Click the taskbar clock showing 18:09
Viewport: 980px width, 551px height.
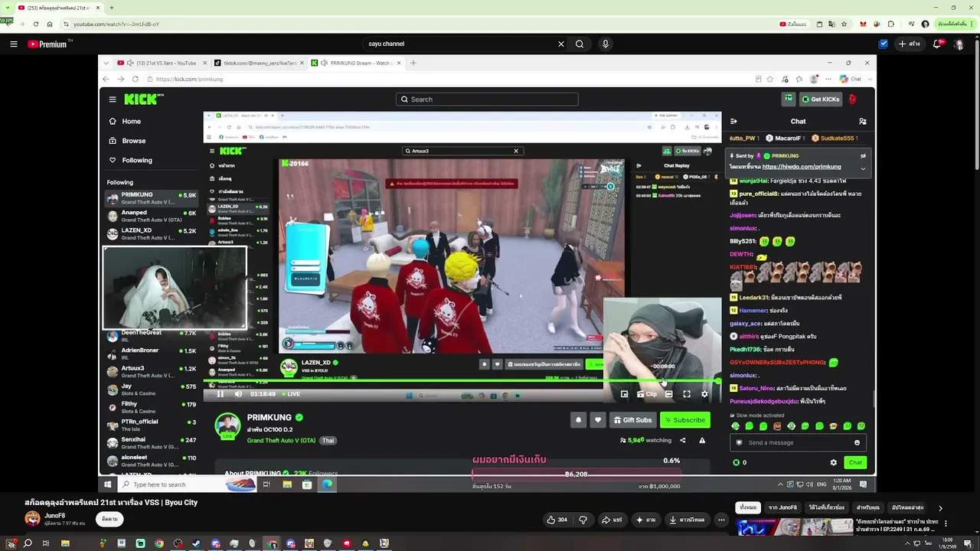(947, 543)
